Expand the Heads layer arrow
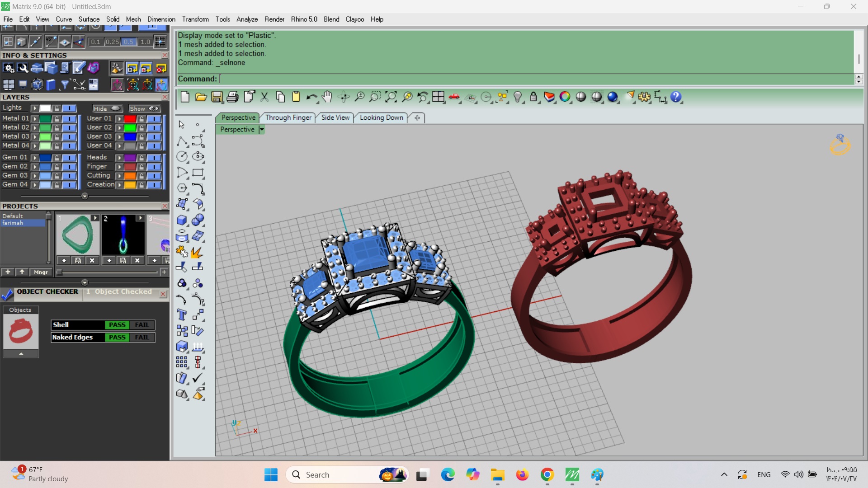 pos(119,158)
